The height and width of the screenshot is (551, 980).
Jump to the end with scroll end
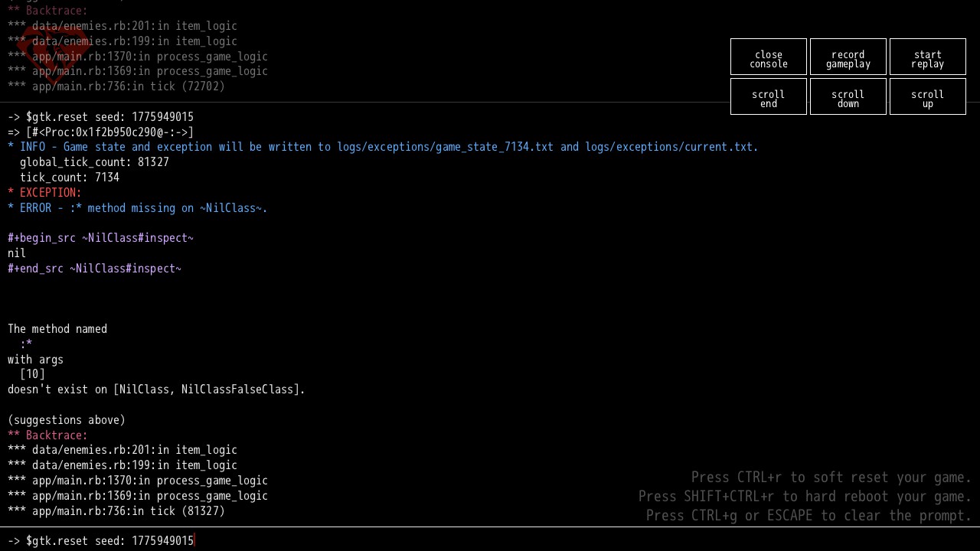pos(768,99)
